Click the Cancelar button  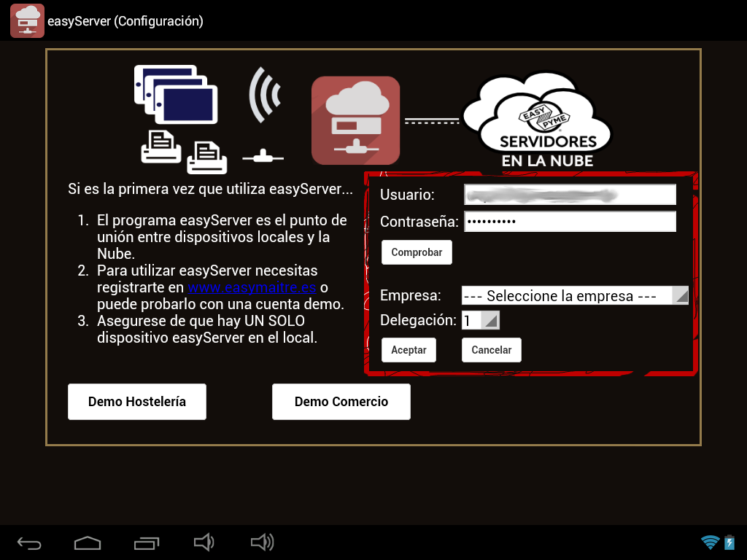coord(492,350)
